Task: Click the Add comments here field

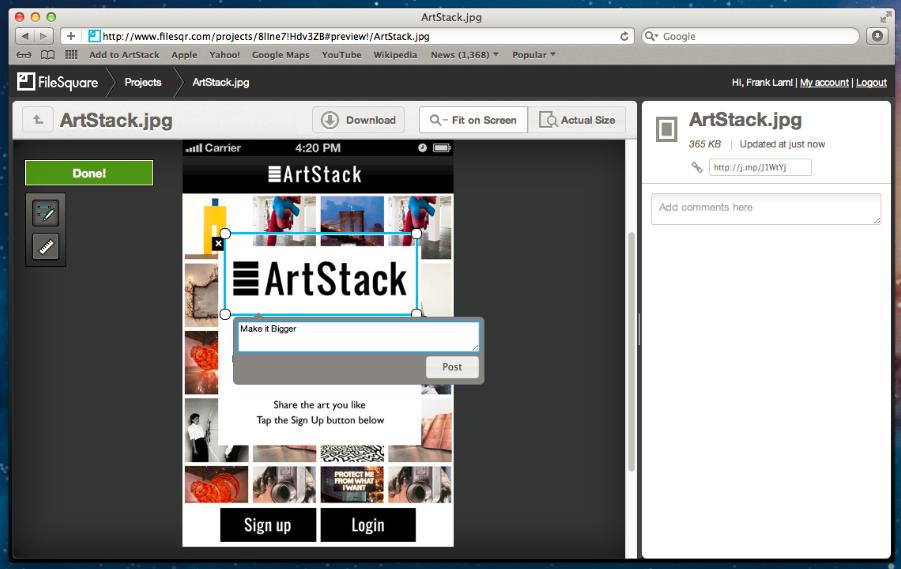Action: (765, 209)
